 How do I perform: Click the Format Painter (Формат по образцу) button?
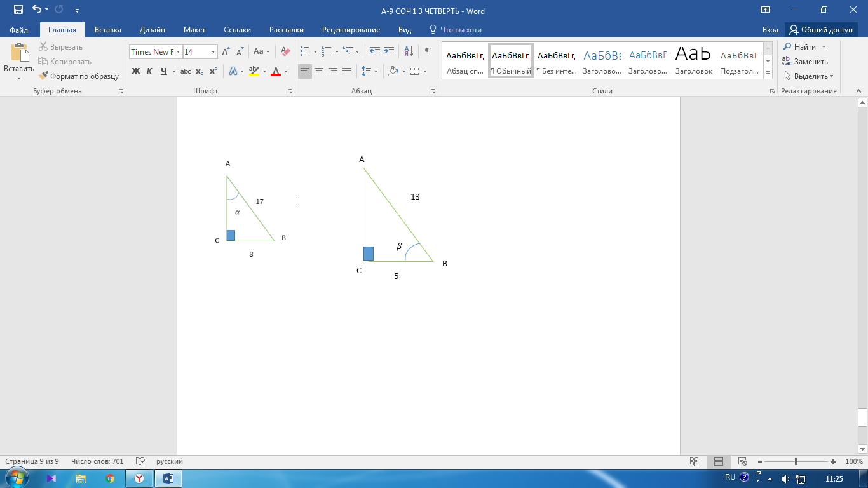point(79,76)
